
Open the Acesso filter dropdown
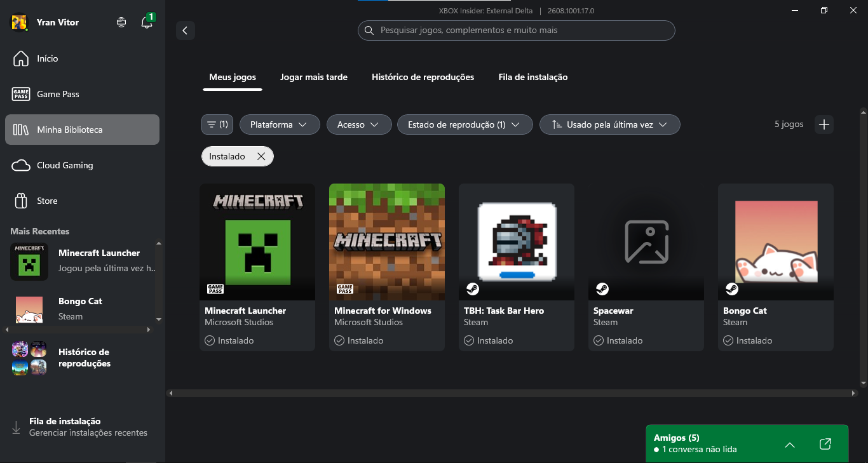[x=359, y=124]
